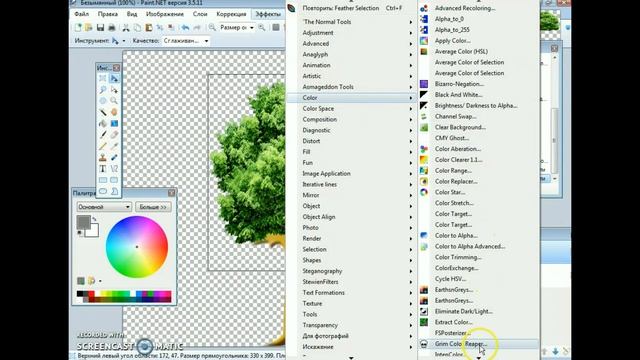This screenshot has height=360, width=640.
Task: Choose Color Replacer effect
Action: tap(478, 181)
